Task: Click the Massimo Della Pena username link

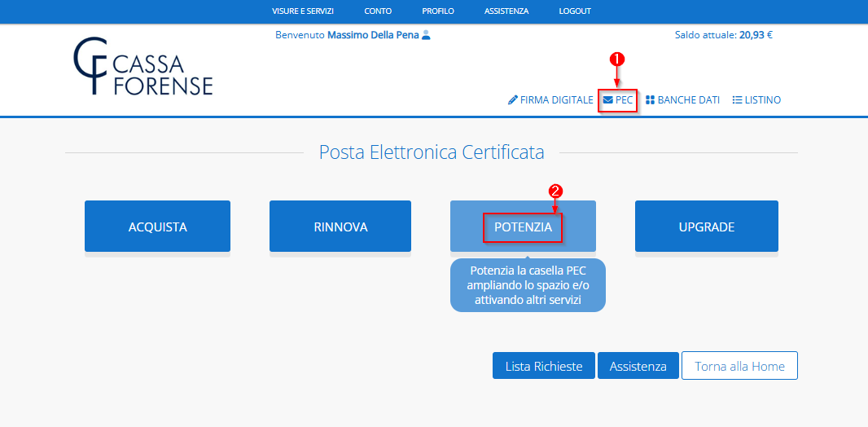Action: tap(374, 35)
